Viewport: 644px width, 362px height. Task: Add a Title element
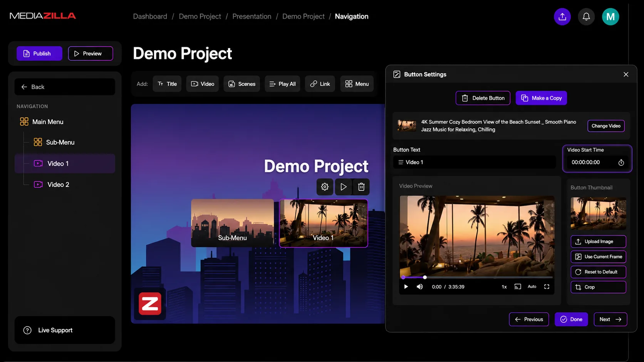tap(167, 84)
